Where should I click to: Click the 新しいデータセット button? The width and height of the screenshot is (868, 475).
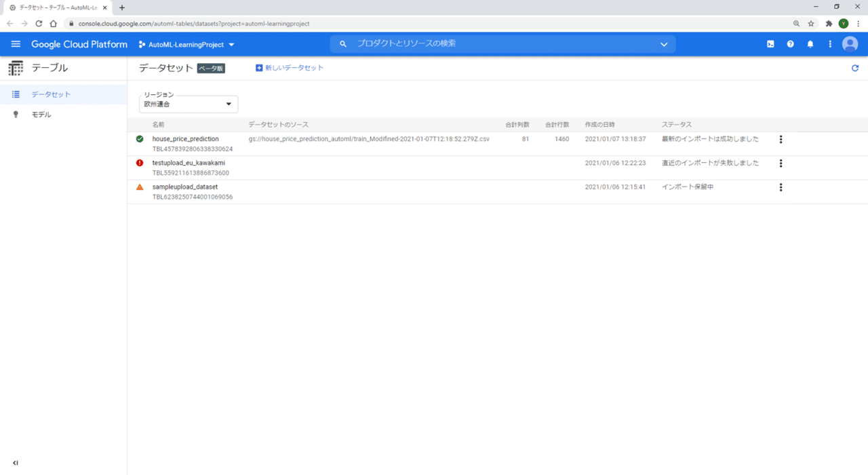point(290,68)
